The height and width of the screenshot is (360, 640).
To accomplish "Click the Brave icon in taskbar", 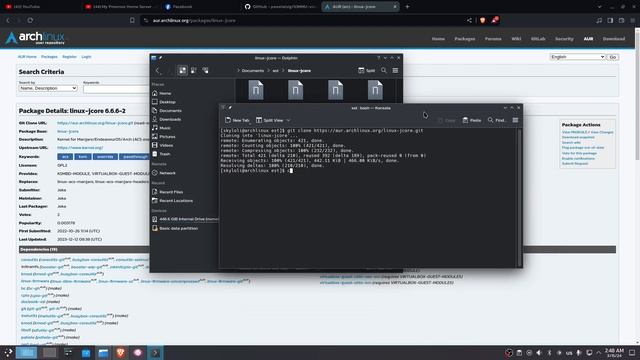I will [120, 353].
